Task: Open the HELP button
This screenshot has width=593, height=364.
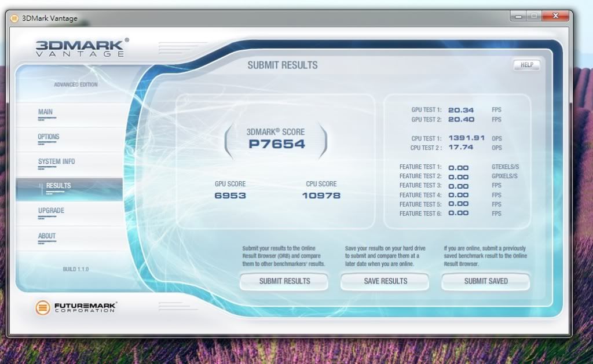Action: tap(526, 65)
